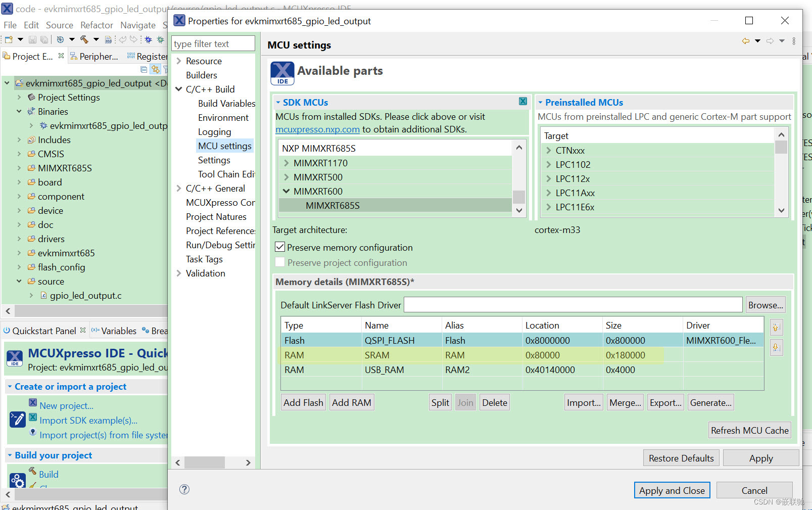The image size is (812, 510).
Task: Click Default LinkServer Flash Driver field
Action: (573, 305)
